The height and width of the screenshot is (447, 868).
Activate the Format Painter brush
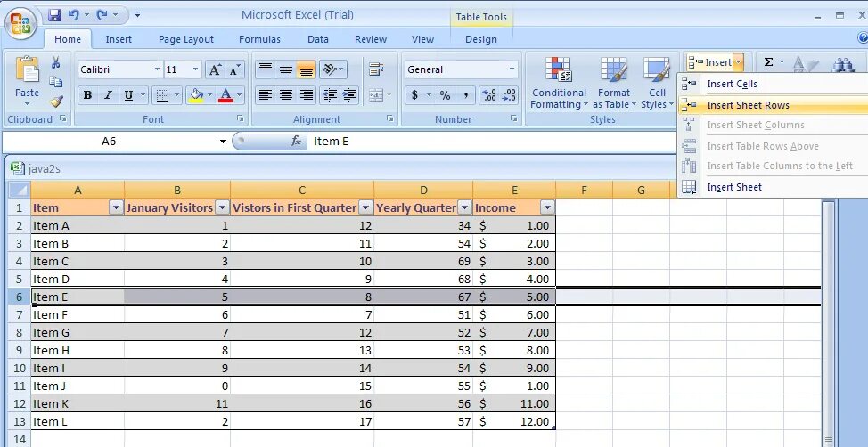(x=56, y=102)
